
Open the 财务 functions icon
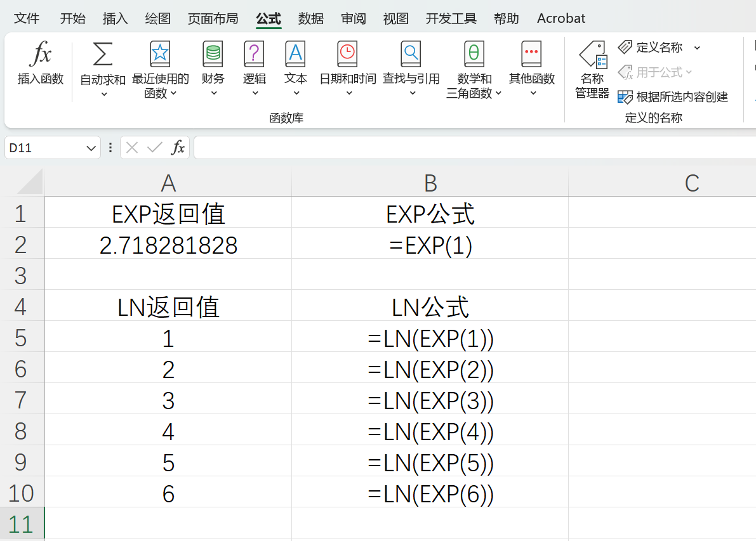[213, 53]
